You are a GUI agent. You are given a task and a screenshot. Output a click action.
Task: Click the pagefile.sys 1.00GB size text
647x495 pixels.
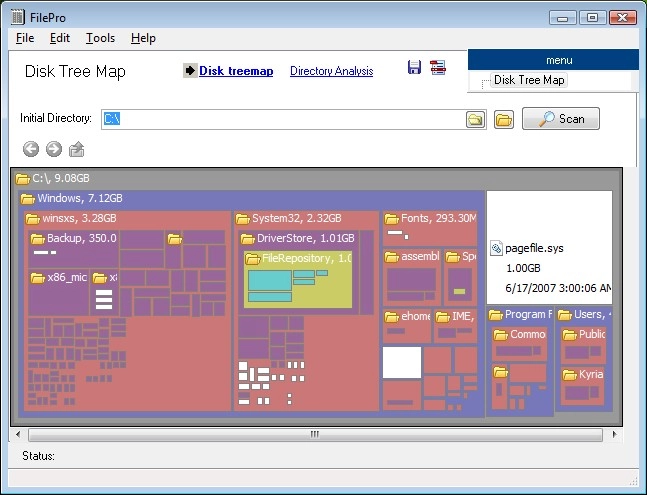click(x=523, y=269)
